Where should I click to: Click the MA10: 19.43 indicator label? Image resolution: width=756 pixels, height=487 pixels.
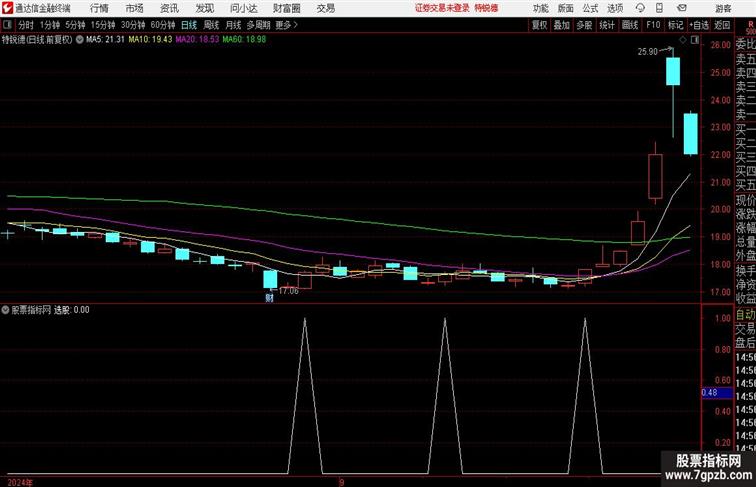click(x=150, y=40)
